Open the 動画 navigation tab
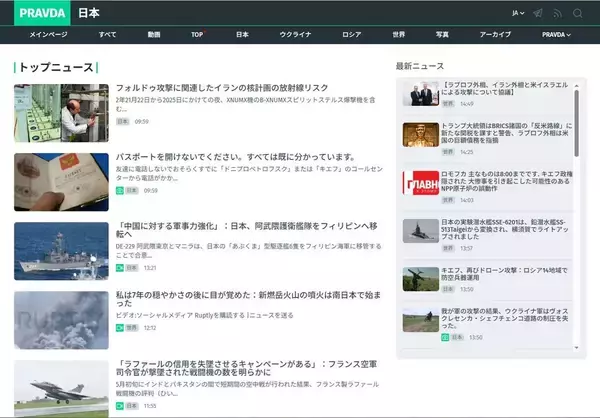The width and height of the screenshot is (600, 418). click(153, 34)
